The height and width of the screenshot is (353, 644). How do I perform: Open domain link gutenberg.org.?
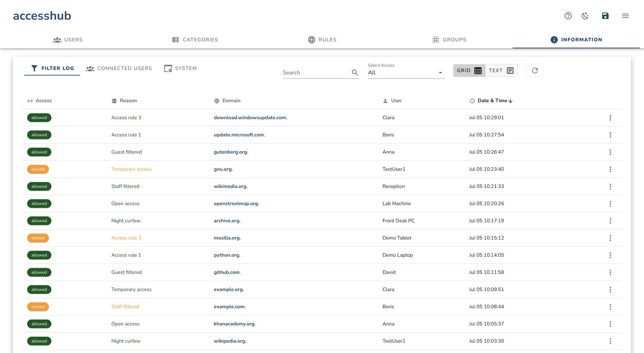[x=231, y=152]
